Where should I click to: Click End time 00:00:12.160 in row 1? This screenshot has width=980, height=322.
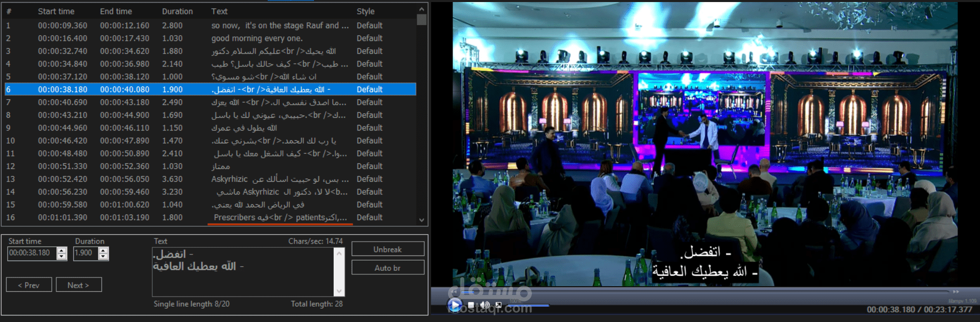tap(124, 25)
